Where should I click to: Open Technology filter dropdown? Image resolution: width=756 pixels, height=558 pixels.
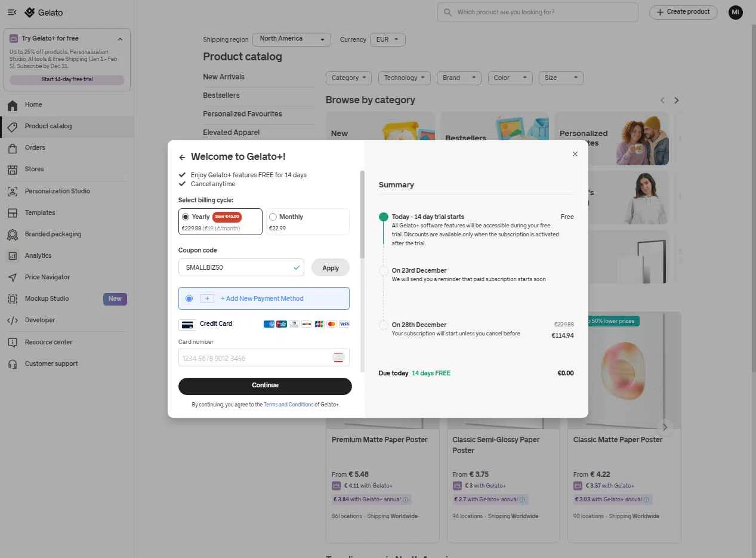(405, 78)
